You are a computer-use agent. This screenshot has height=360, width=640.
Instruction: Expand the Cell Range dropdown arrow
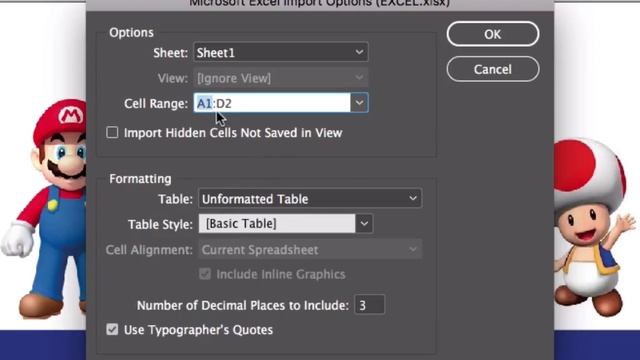(x=359, y=103)
